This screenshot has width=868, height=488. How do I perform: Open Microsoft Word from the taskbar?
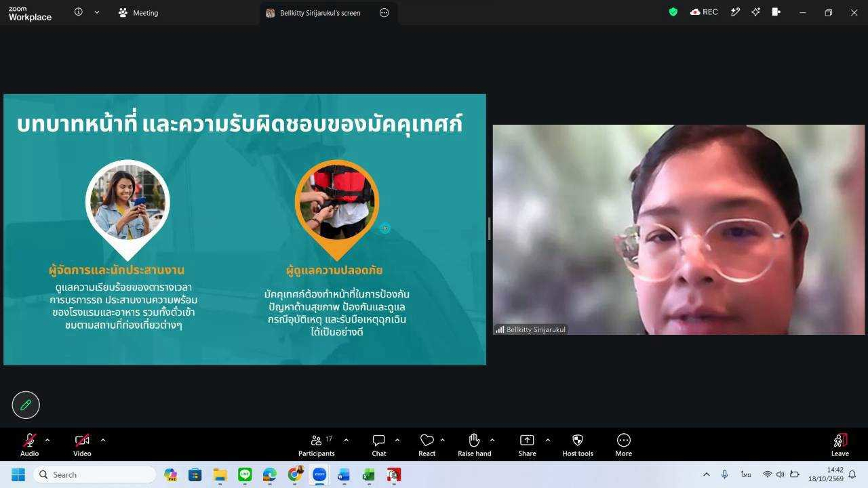[x=344, y=474]
